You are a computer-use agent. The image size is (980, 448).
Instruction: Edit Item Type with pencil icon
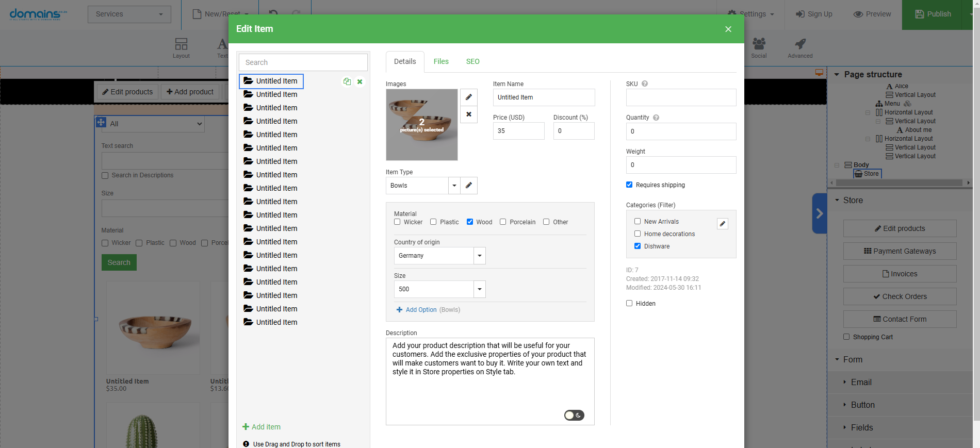click(x=468, y=186)
